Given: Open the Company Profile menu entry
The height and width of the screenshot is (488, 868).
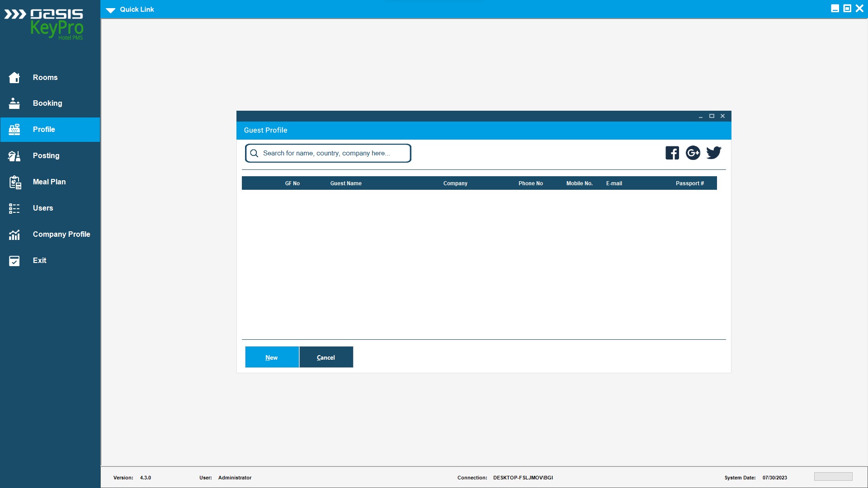Looking at the screenshot, I should coord(61,235).
